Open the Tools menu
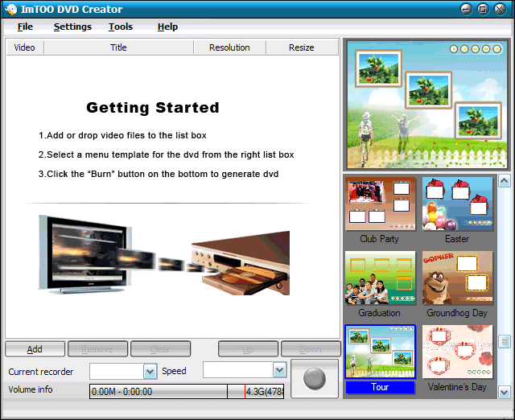 pos(121,27)
